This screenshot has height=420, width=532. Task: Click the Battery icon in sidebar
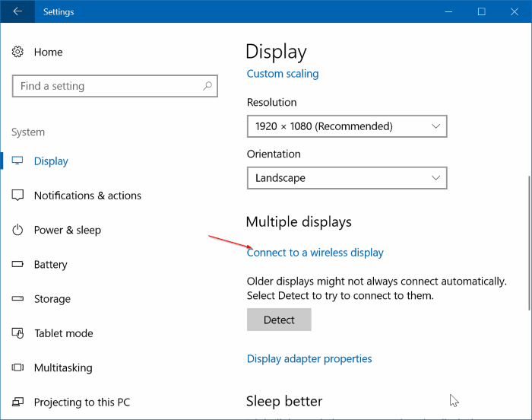[18, 265]
